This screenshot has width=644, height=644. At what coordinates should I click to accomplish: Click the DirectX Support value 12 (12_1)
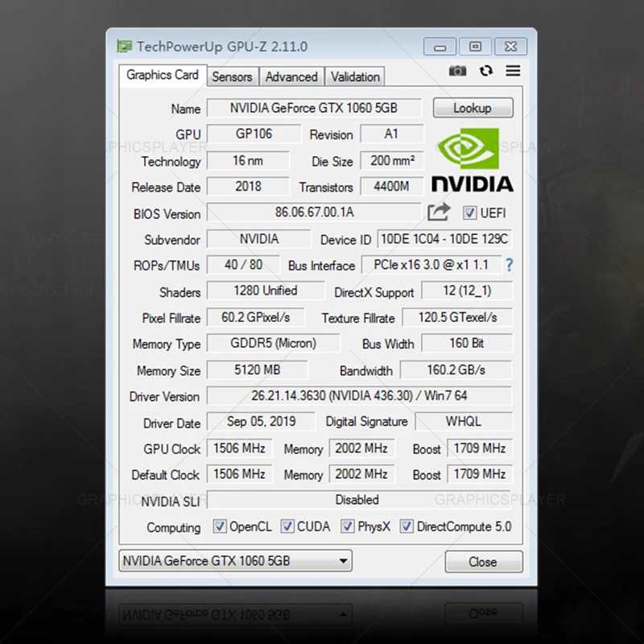pos(467,291)
